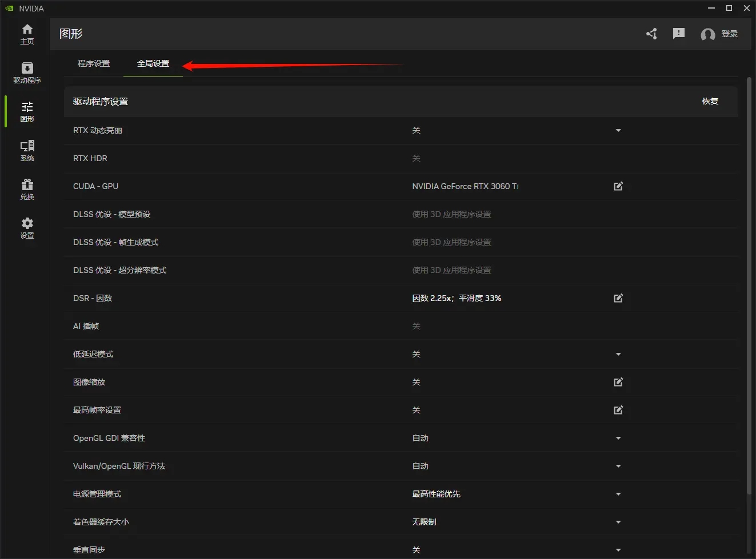Select the 图形 graphics sidebar icon
Viewport: 756px width, 559px height.
[27, 112]
